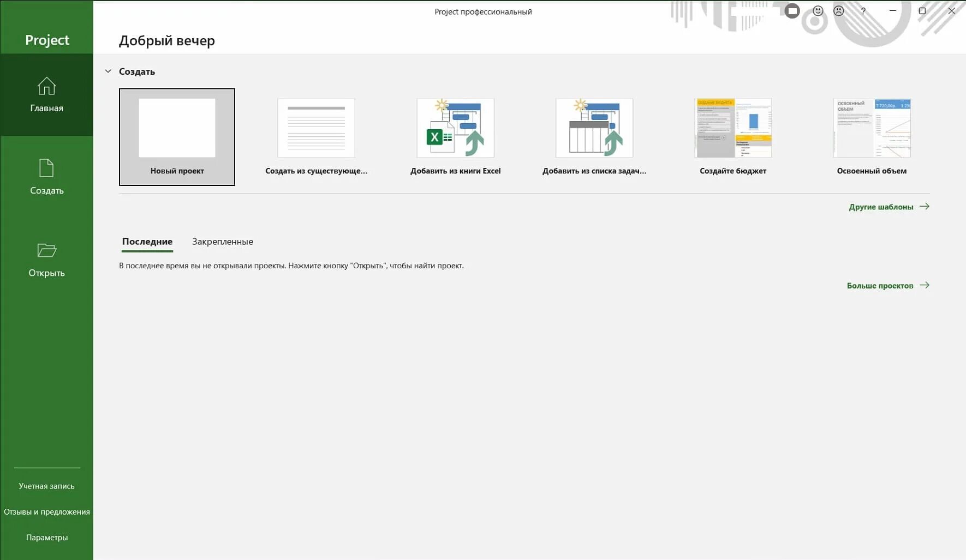Select the Новый проект blank template

pos(177,137)
